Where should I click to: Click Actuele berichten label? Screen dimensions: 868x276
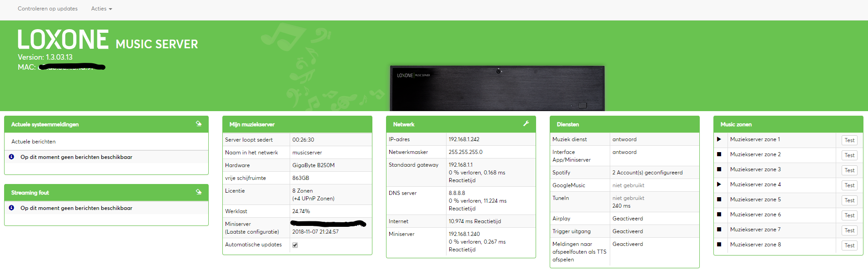[34, 142]
